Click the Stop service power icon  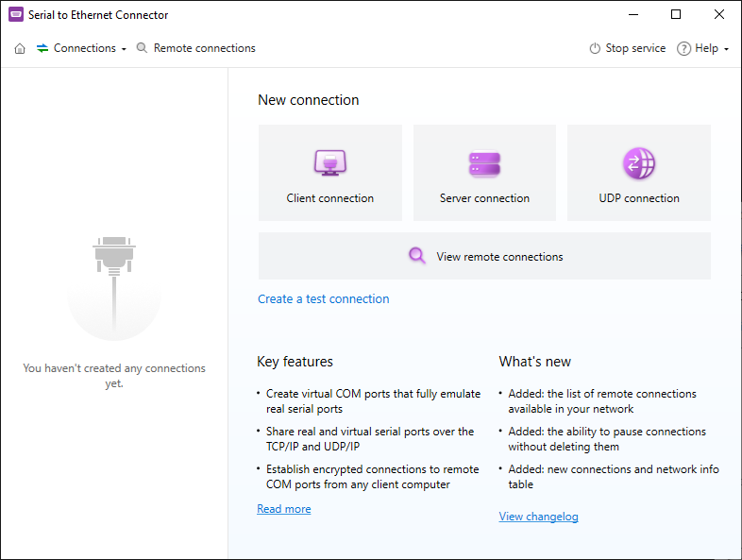[x=595, y=48]
